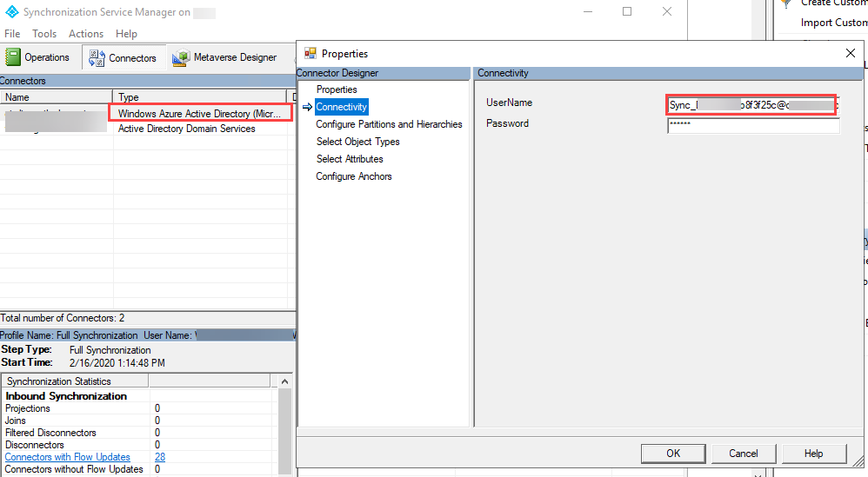
Task: Select the Active Directory Domain Services connector row
Action: click(x=147, y=129)
